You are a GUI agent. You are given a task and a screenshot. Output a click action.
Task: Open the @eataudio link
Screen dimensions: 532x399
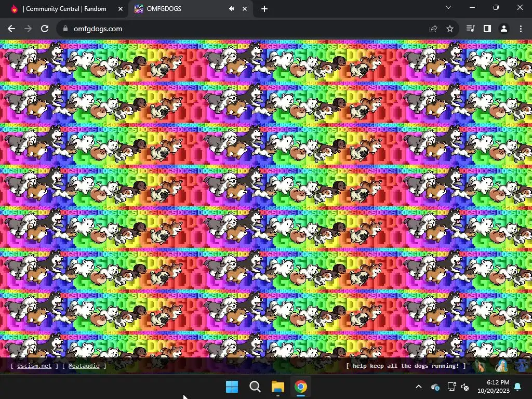click(84, 366)
